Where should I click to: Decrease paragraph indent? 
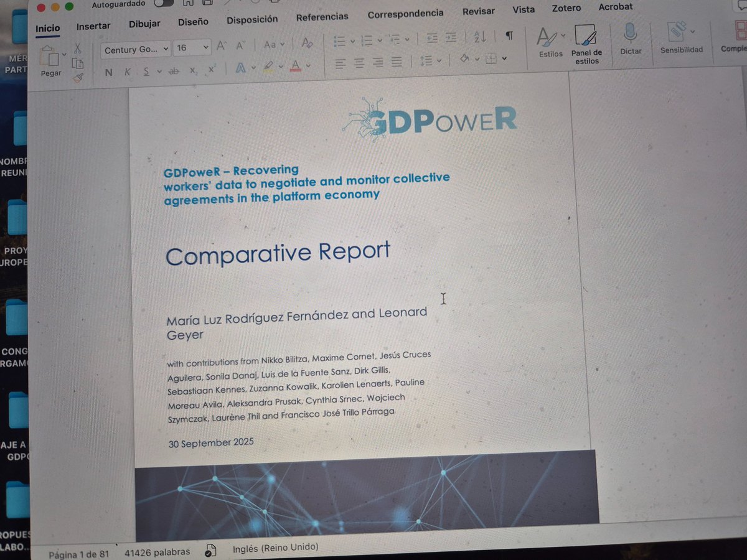coord(432,39)
